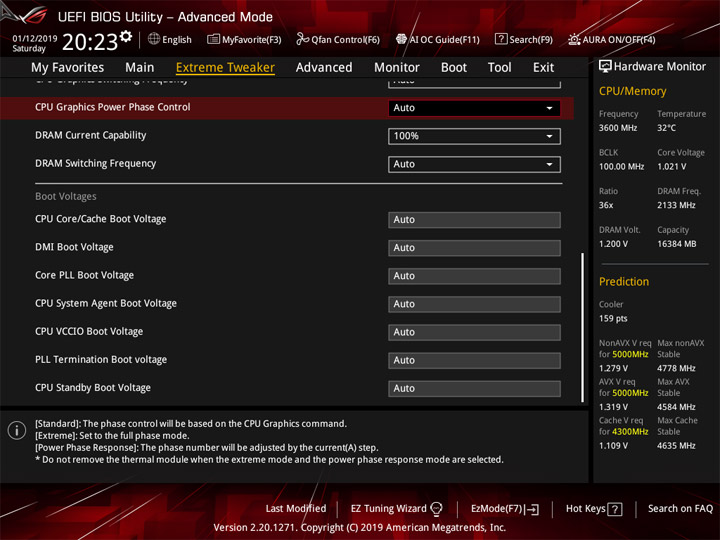
Task: Click Max Cache Stable 4635 MHz value
Action: pyautogui.click(x=676, y=446)
